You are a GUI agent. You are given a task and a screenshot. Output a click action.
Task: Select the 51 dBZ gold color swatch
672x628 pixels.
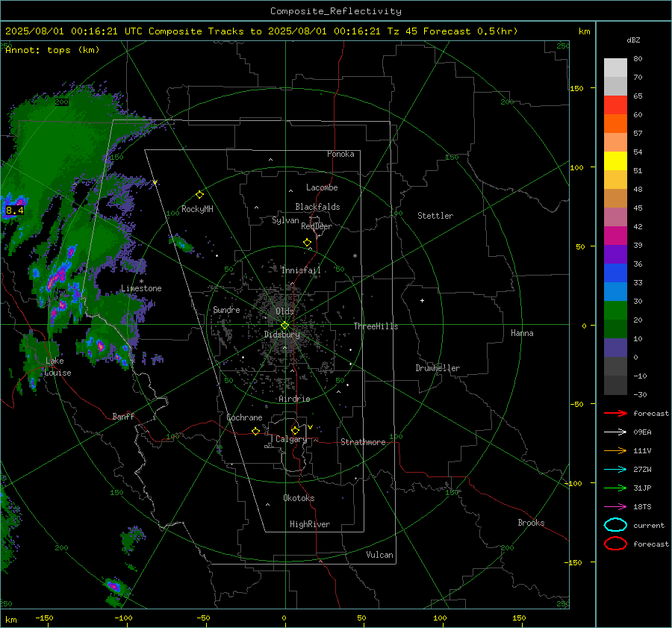pos(615,179)
